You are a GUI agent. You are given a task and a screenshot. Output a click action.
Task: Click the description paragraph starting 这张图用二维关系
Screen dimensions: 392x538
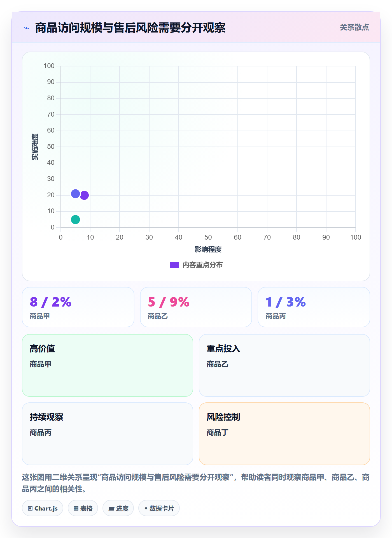(x=196, y=483)
